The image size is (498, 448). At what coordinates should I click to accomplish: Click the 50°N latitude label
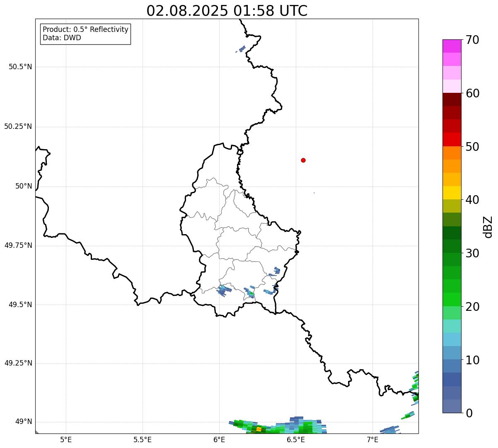tap(24, 186)
